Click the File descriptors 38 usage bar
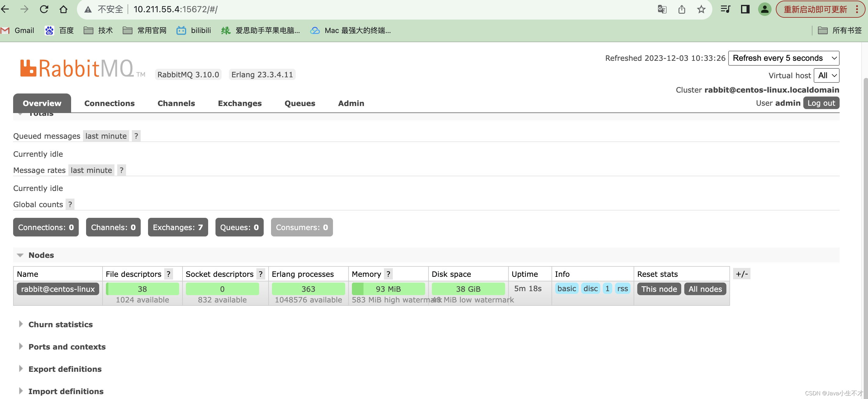The width and height of the screenshot is (868, 399). (142, 289)
